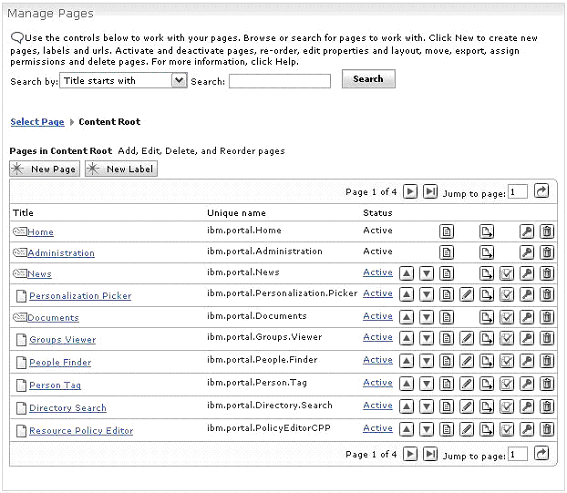Open the Administration page link

61,253
